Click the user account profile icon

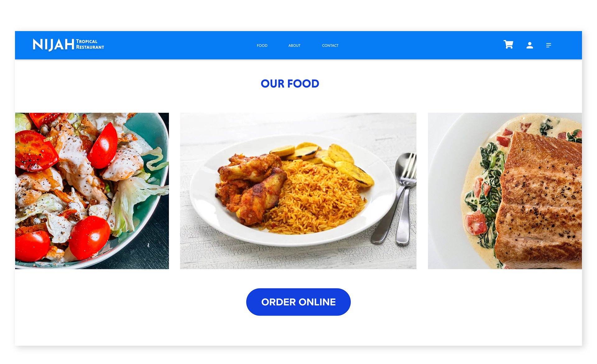click(x=530, y=45)
